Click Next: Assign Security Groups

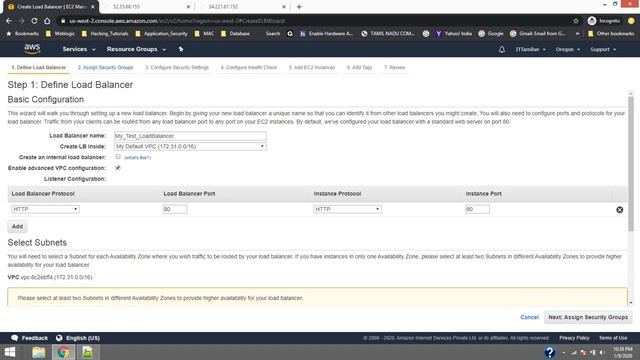tap(588, 317)
